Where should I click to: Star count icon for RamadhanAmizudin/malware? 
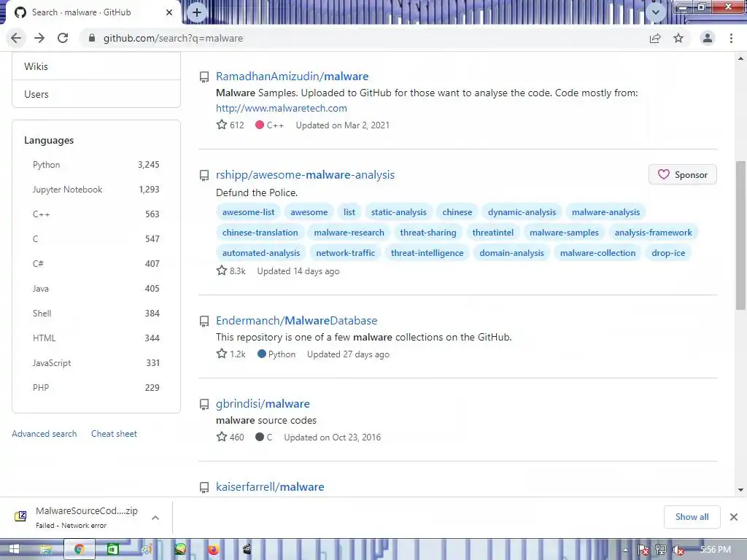[222, 125]
